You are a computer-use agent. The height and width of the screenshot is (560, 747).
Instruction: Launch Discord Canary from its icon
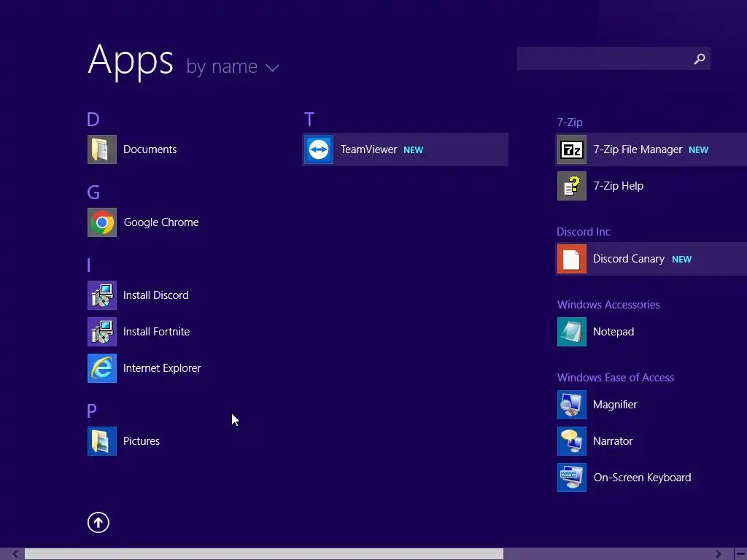pos(572,259)
